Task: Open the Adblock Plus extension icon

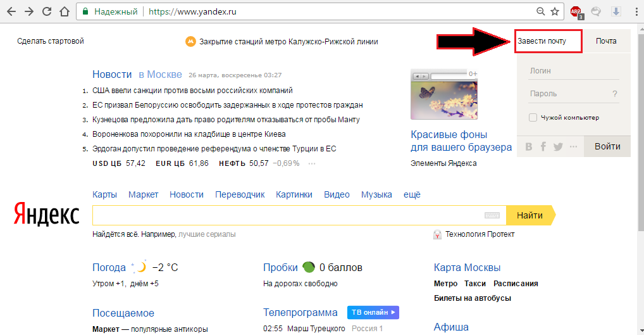Action: click(576, 12)
